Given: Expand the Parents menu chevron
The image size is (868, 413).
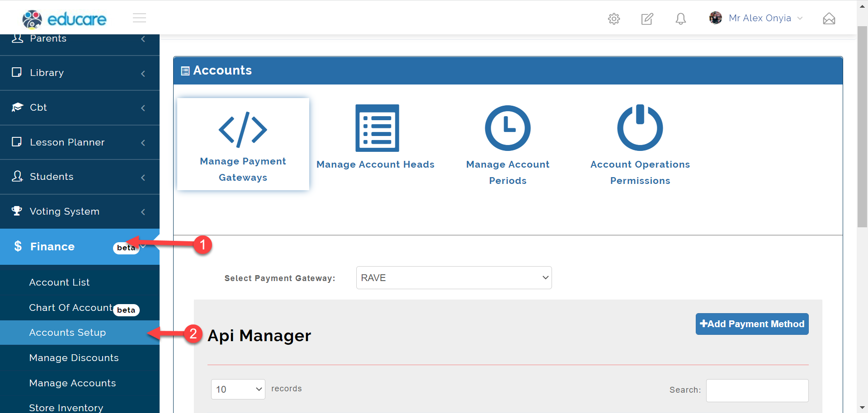Looking at the screenshot, I should point(143,39).
